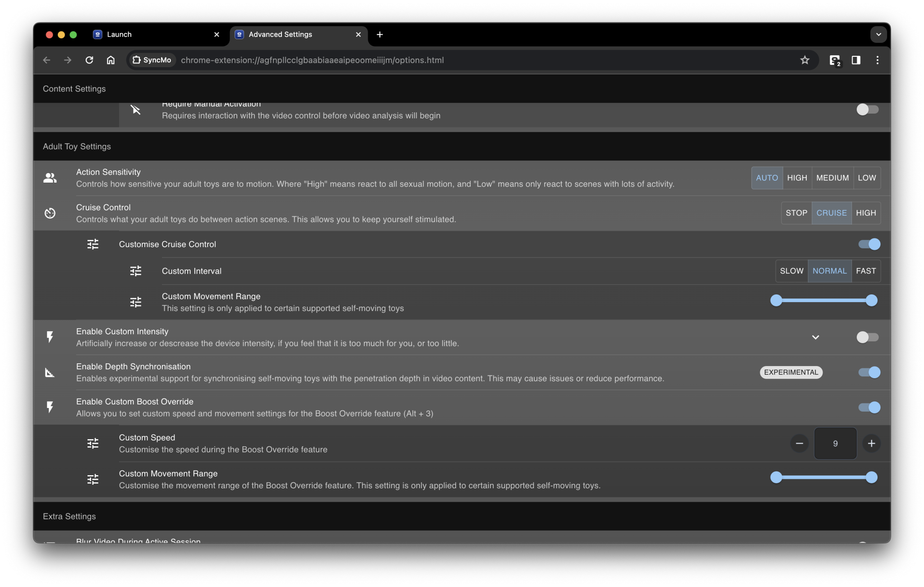The height and width of the screenshot is (587, 924).
Task: Click the Custom Interval settings icon
Action: click(135, 271)
